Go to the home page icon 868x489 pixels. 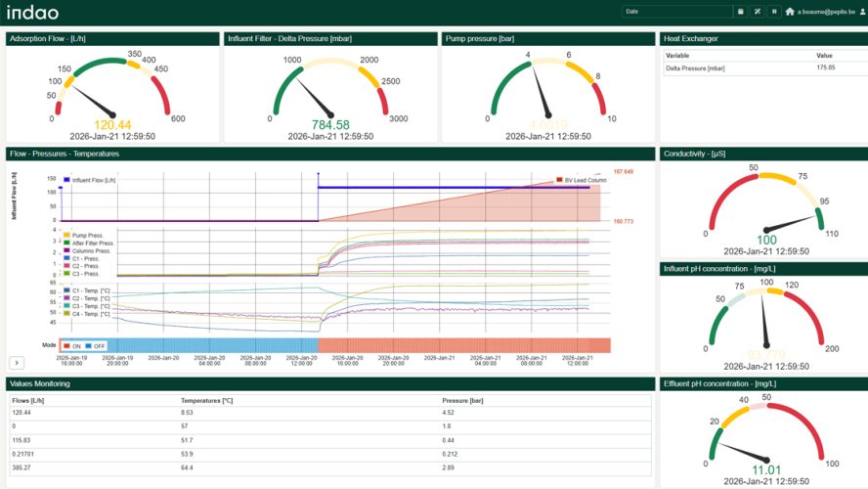[790, 12]
